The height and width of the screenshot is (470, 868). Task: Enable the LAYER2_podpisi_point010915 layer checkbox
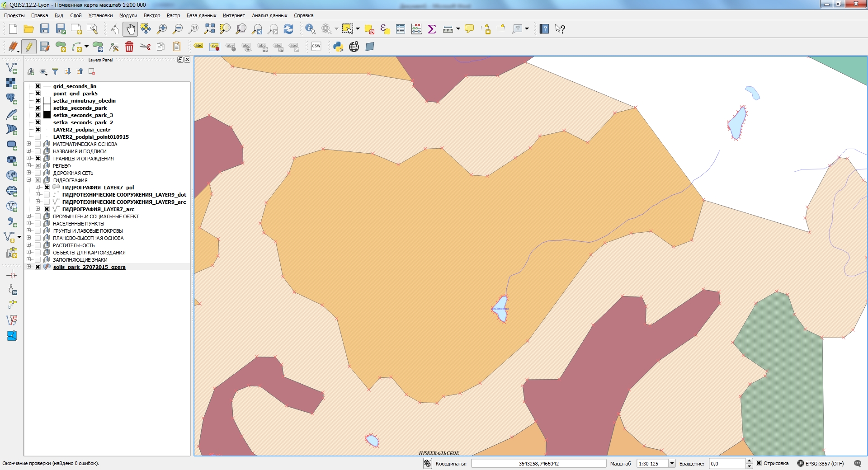pos(38,137)
